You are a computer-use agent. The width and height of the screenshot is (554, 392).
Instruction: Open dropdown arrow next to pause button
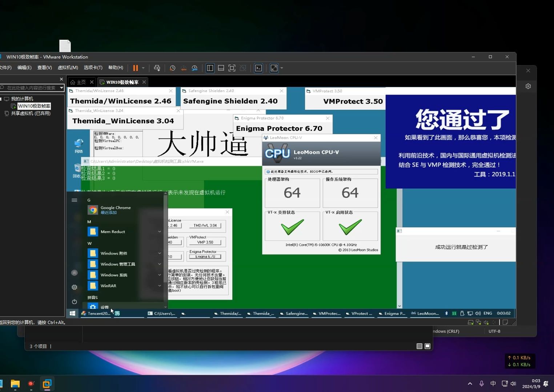tap(143, 68)
